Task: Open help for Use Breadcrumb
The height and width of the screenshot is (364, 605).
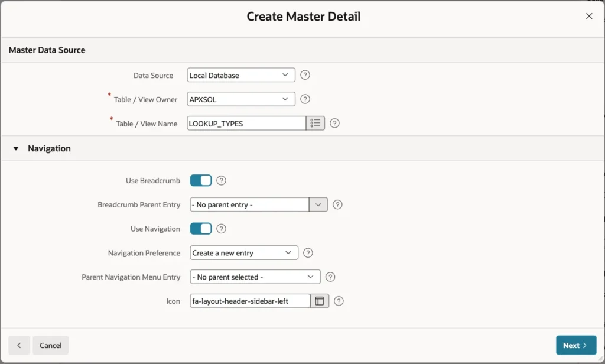Action: 221,180
